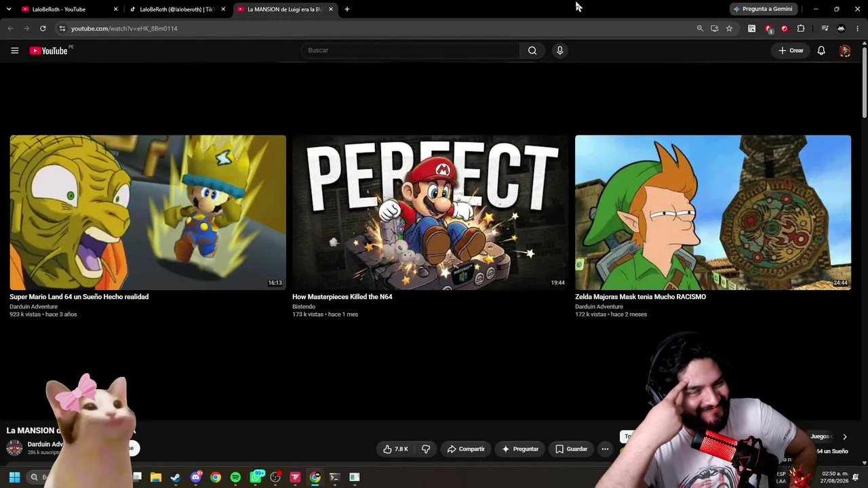Go to the YouTube home logo

click(x=48, y=50)
